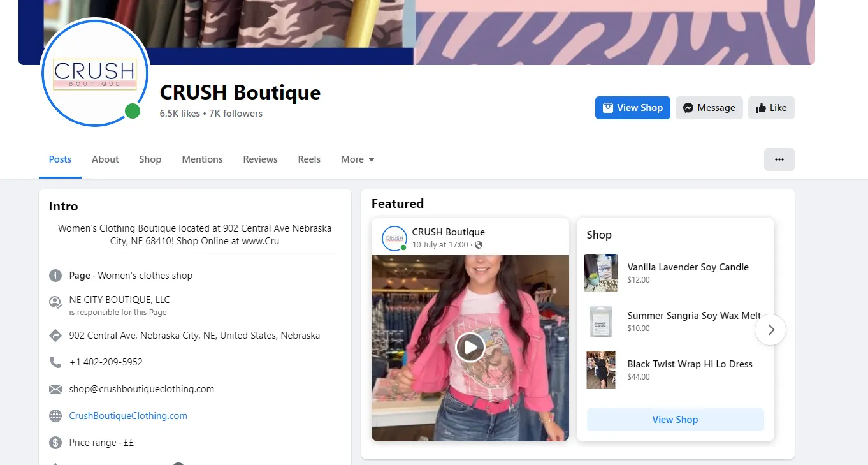Viewport: 868px width, 465px height.
Task: Click the responsible-party icon for NE CITY BOUTIQUE
Action: tap(55, 302)
